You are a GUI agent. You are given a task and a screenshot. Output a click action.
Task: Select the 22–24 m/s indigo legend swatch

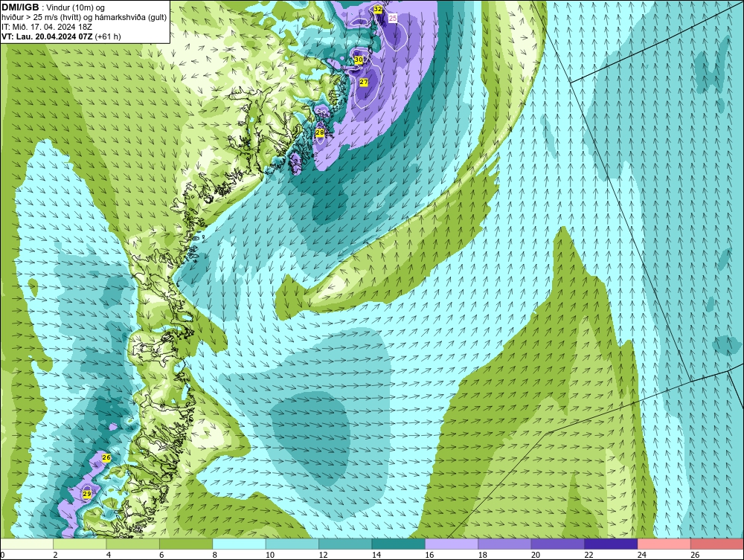coord(611,544)
